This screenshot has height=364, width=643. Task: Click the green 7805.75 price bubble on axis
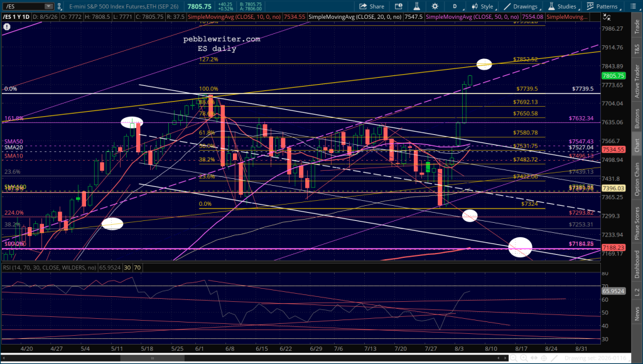[x=613, y=75]
